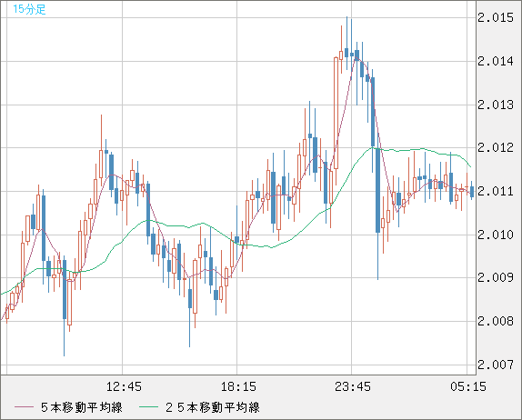Click the 5本移動平均線 legend label
522x420 pixels.
click(x=82, y=407)
